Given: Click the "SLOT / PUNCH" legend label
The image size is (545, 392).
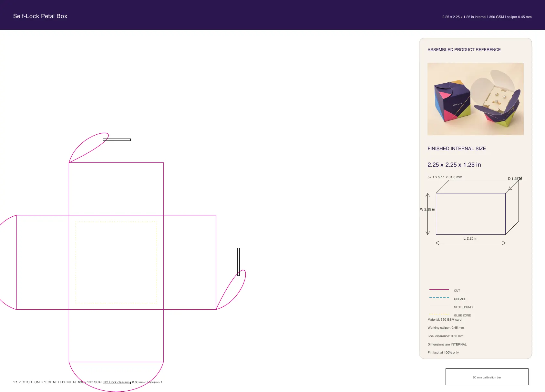Looking at the screenshot, I should [464, 307].
